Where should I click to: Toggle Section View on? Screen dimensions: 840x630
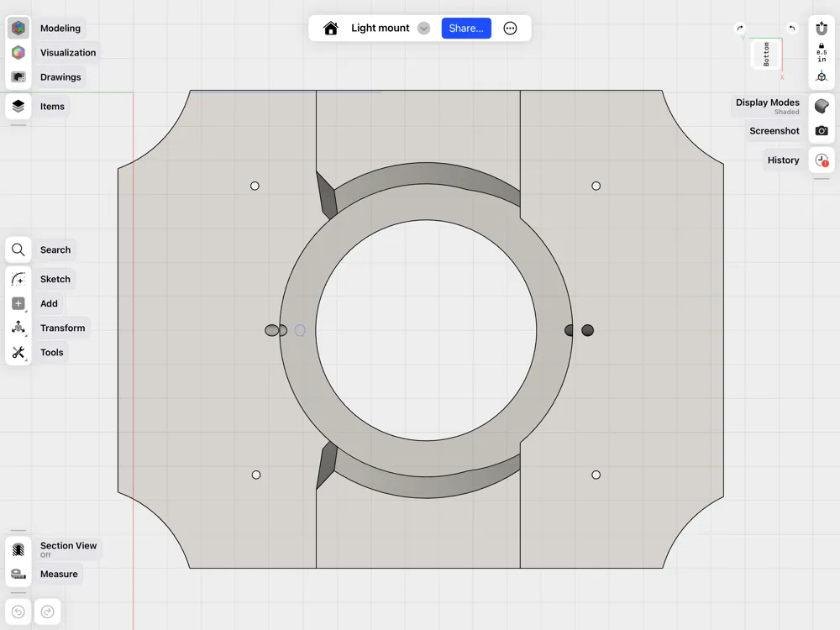[x=18, y=549]
